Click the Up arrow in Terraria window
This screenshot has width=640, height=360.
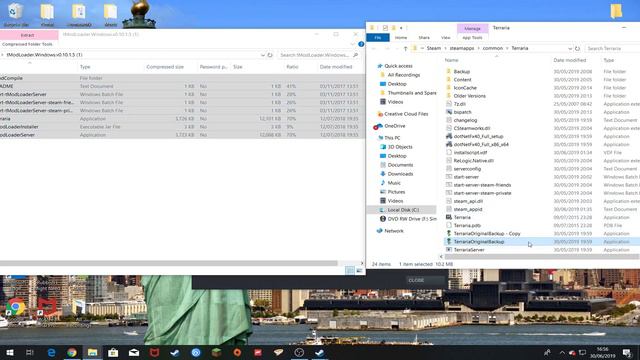tap(405, 49)
